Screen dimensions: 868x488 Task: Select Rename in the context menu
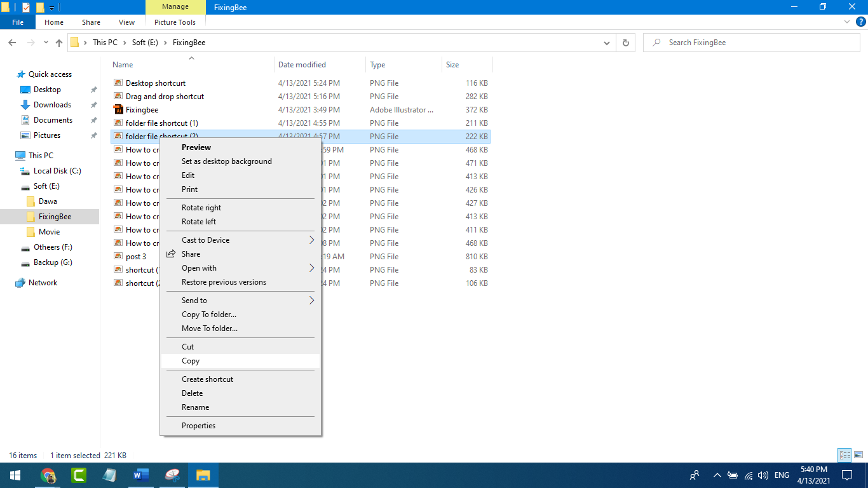[x=195, y=407]
